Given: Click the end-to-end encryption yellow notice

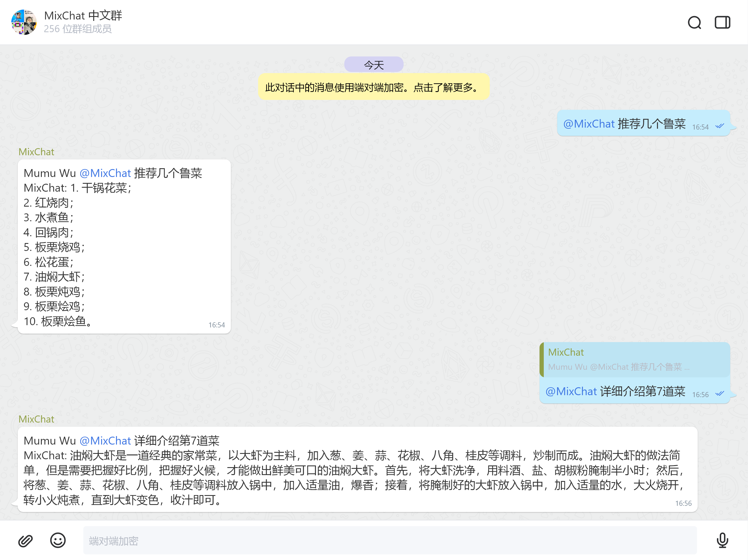Looking at the screenshot, I should (374, 88).
